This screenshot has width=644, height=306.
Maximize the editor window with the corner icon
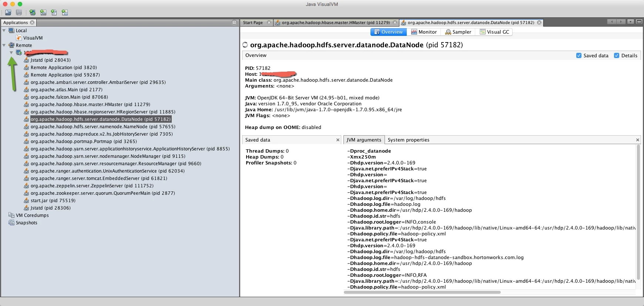(639, 22)
